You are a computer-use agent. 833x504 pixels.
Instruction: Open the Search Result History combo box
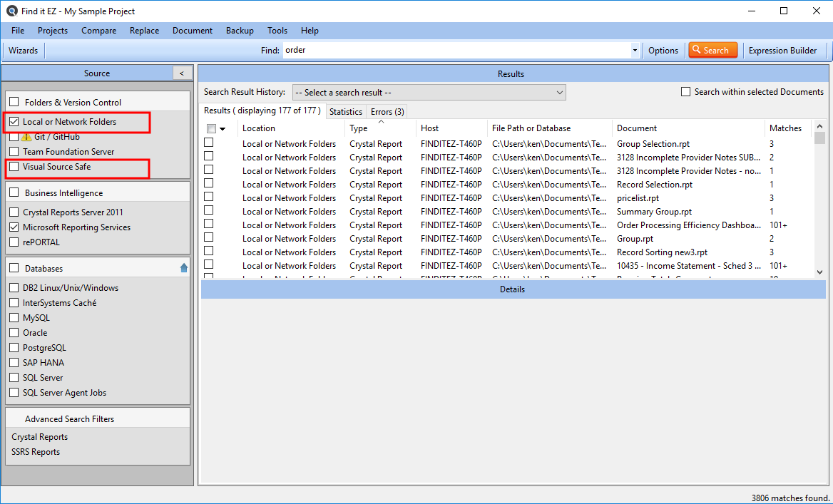point(429,93)
